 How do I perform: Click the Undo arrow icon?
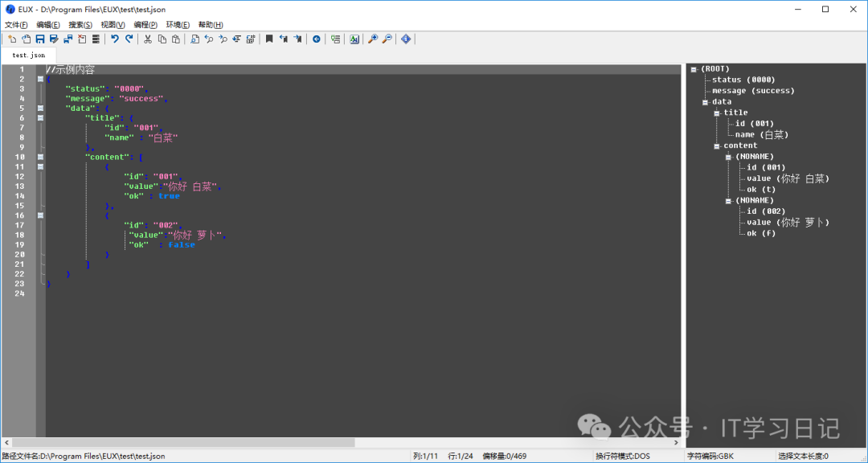click(115, 39)
